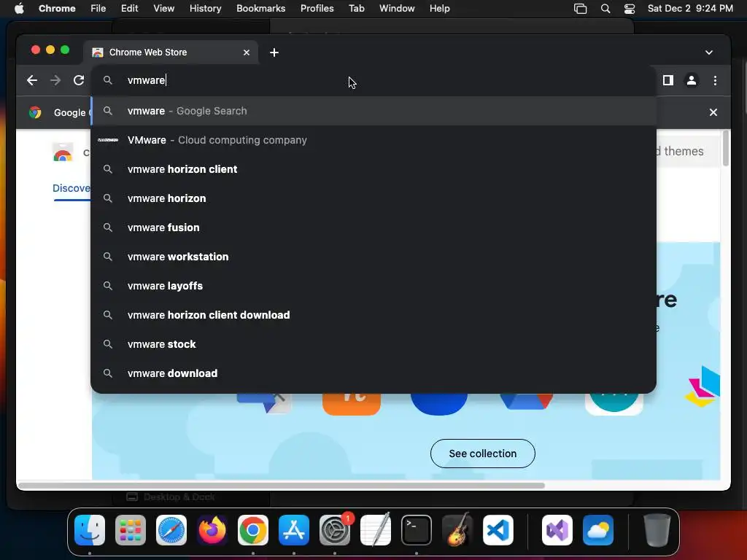Screen dimensions: 747x560
Task: Open the Weather app from the Dock
Action: (598, 530)
